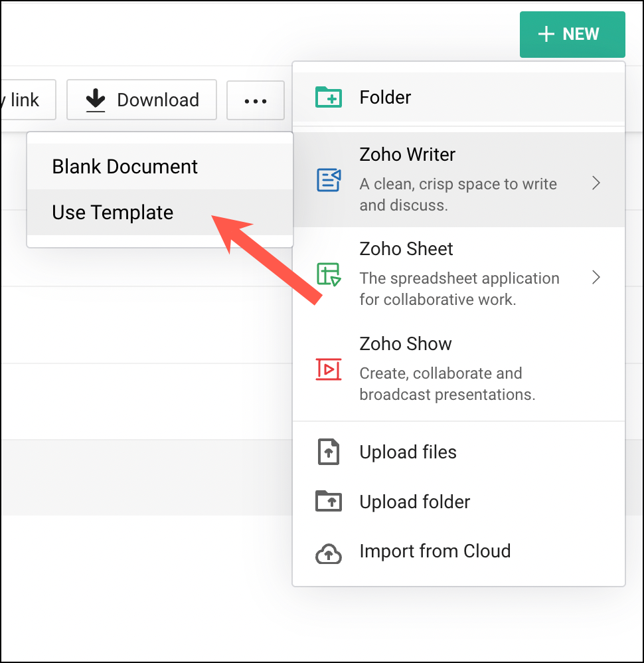Click the plus icon in NEW button

pos(546,35)
